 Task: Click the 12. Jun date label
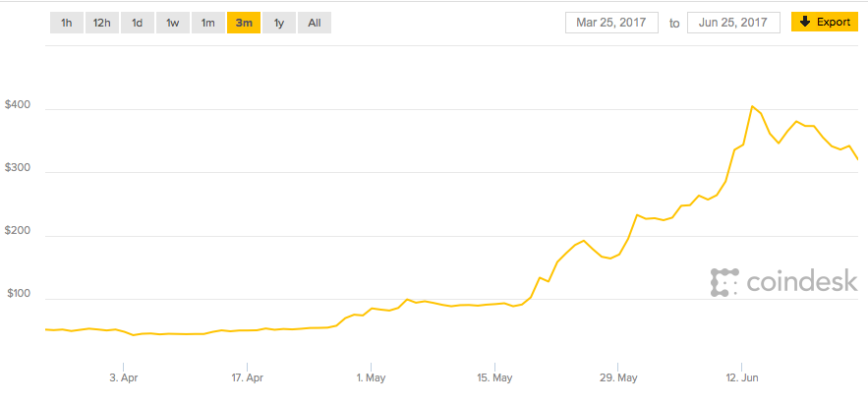(x=743, y=378)
